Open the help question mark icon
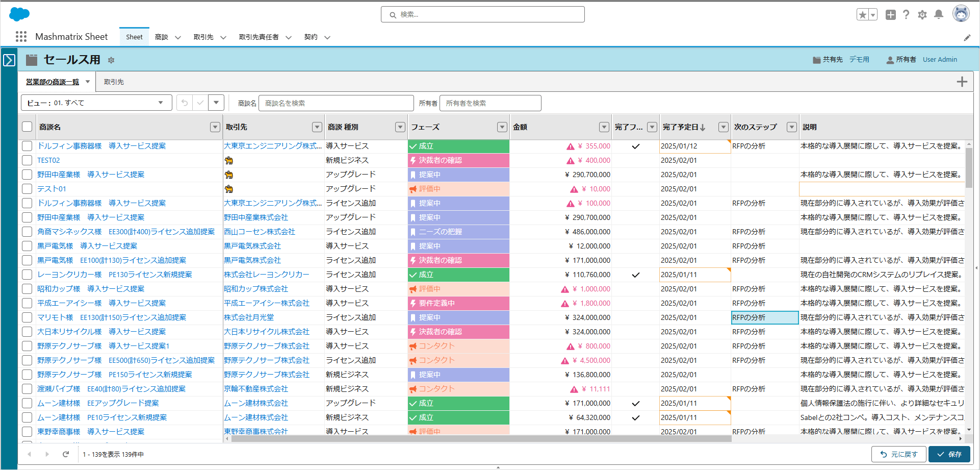This screenshot has width=980, height=470. 906,15
